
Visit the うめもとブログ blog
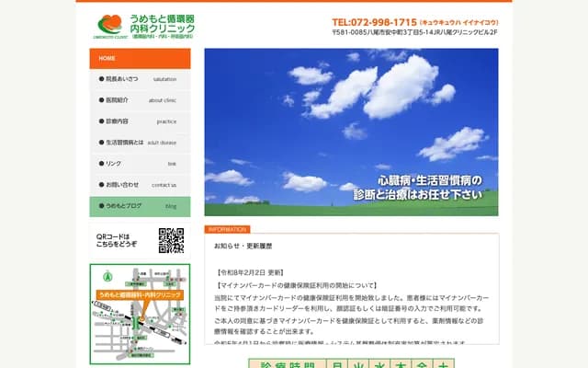140,206
